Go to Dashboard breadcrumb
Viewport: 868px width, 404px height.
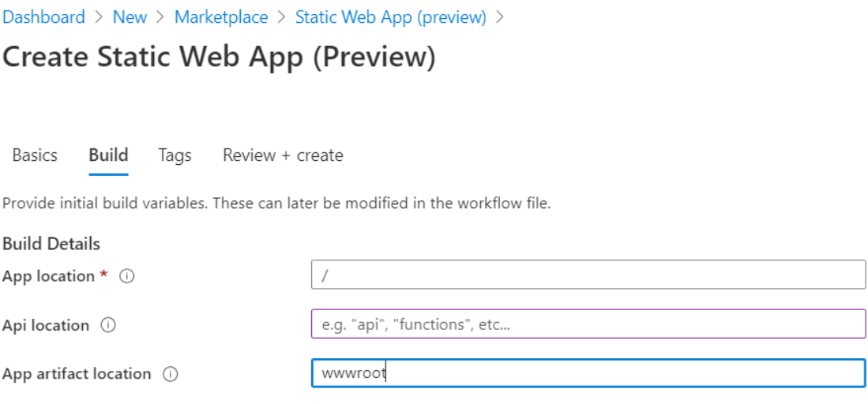[x=43, y=17]
